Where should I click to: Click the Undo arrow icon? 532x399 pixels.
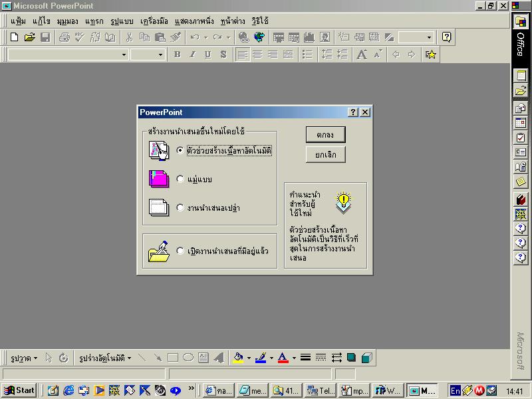(195, 37)
